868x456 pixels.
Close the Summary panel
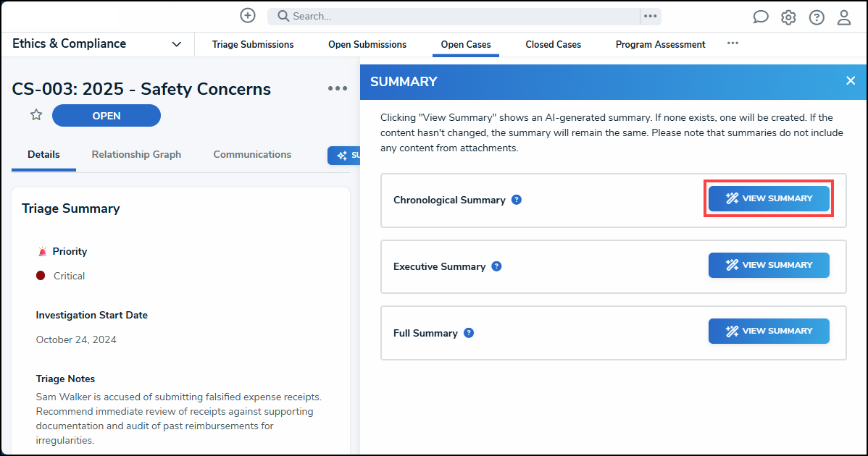(x=851, y=80)
